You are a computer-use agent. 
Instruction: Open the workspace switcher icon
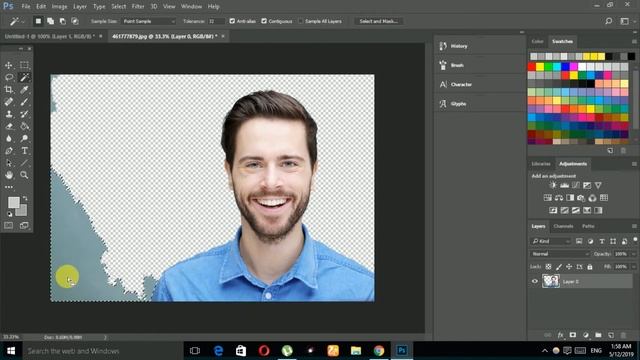tap(624, 21)
